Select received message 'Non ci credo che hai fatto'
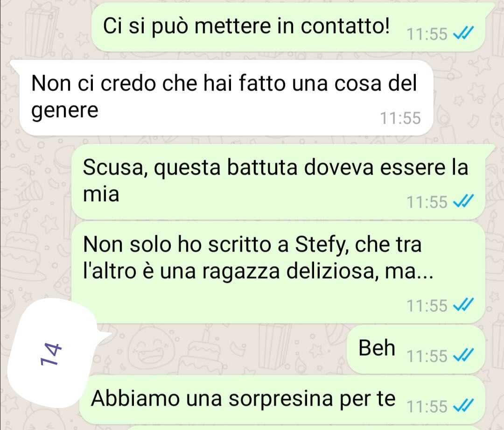The image size is (504, 430). (224, 98)
